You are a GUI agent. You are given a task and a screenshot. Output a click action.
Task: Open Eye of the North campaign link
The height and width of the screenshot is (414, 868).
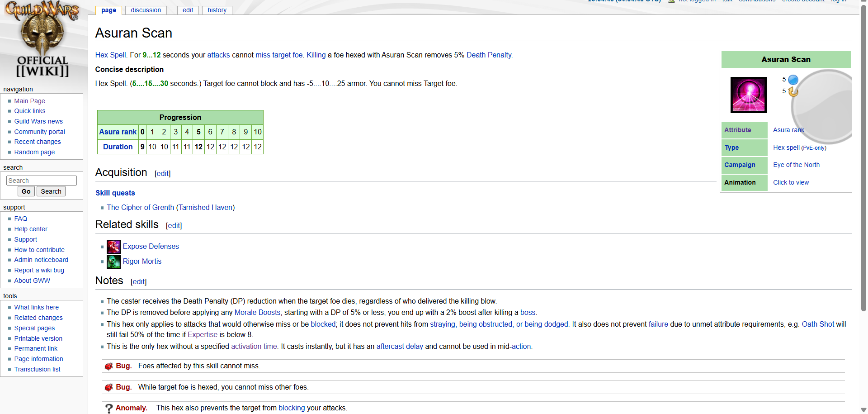796,165
